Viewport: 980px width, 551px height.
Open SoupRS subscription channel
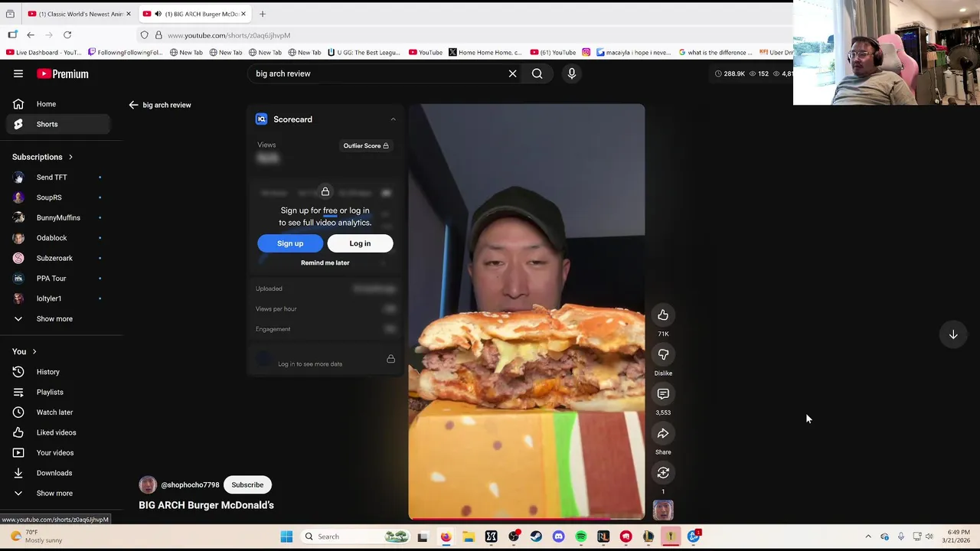click(58, 197)
